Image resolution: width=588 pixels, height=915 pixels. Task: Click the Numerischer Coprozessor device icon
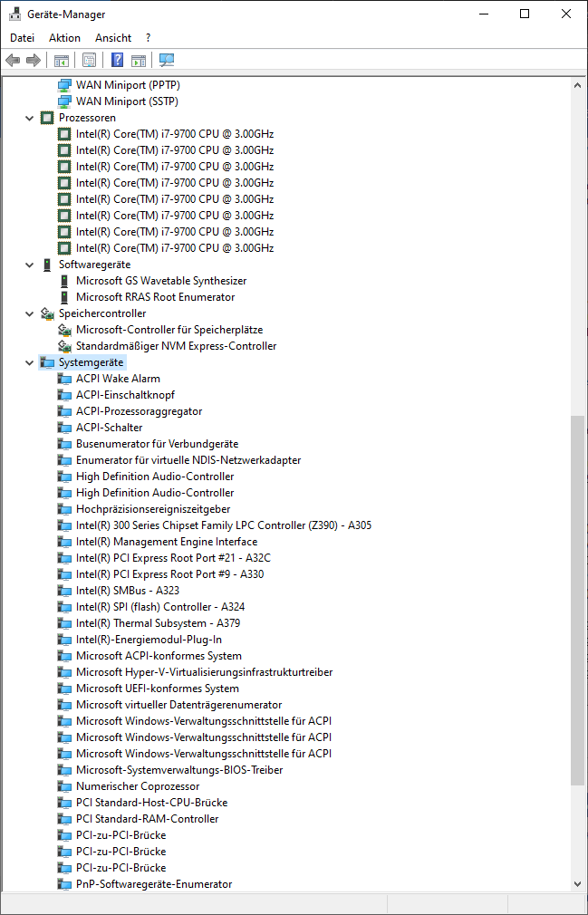point(64,786)
